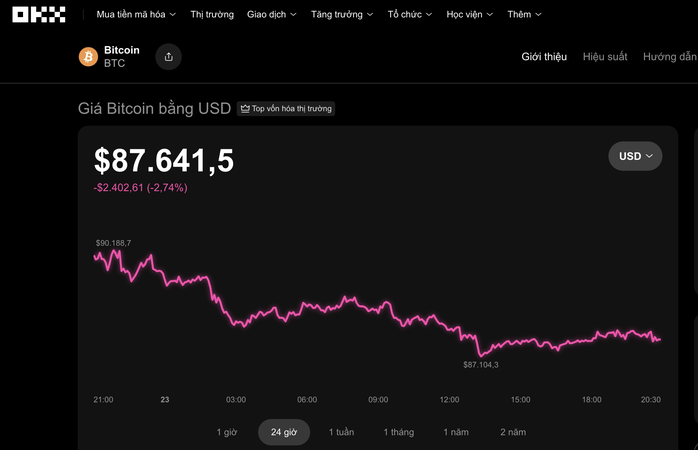
Task: Choose the 1 tháng chart range
Action: point(398,432)
